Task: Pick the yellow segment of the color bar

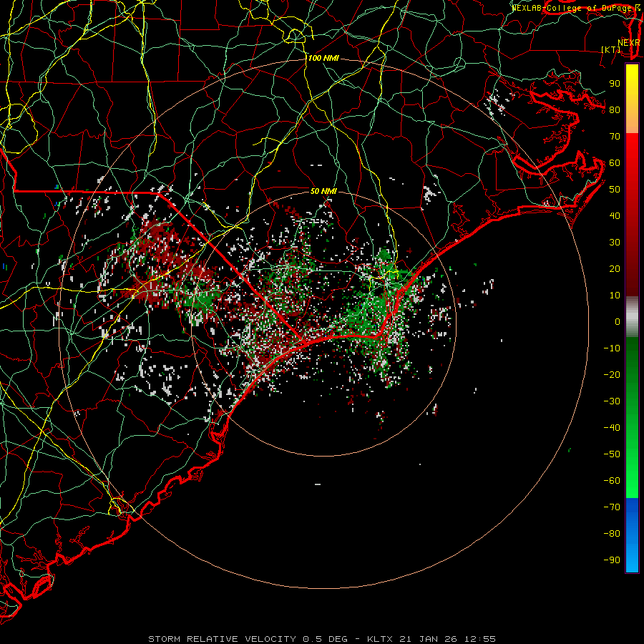Action: click(x=632, y=99)
